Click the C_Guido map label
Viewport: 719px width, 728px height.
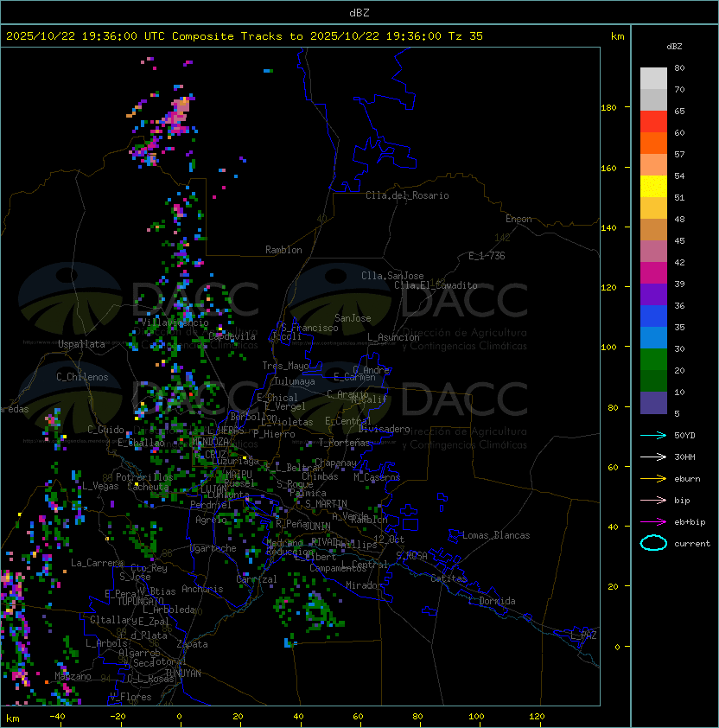coord(105,430)
